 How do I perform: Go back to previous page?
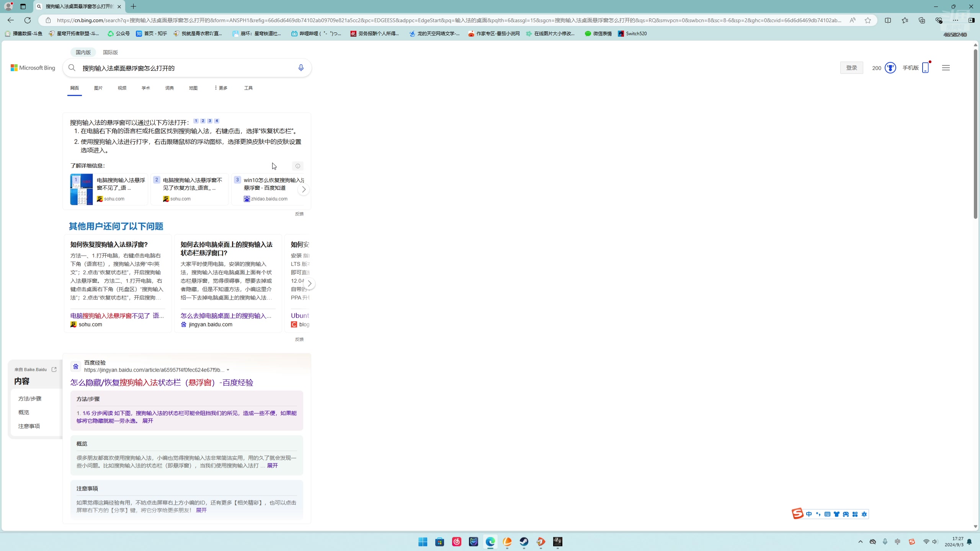coord(11,20)
